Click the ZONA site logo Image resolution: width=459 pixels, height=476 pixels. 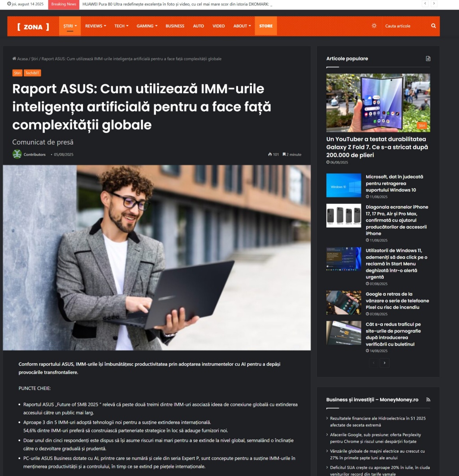[x=33, y=27]
